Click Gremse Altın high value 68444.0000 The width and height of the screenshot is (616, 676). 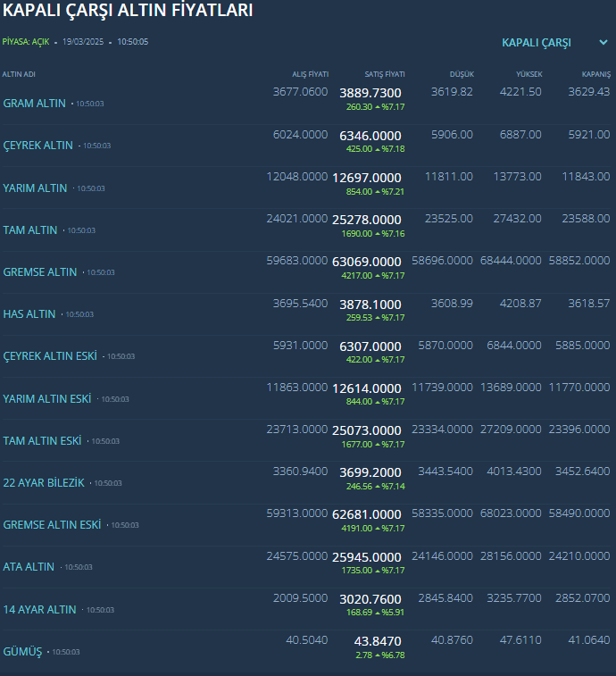511,261
